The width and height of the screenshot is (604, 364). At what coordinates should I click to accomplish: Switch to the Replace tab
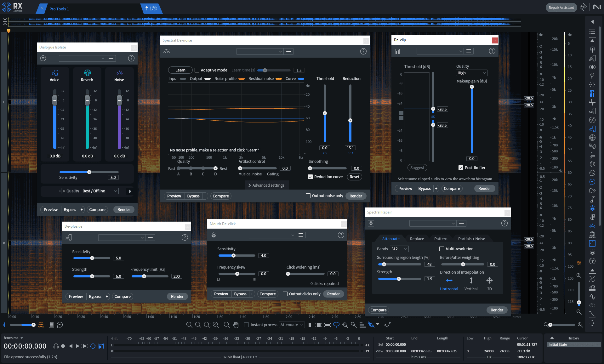point(417,239)
